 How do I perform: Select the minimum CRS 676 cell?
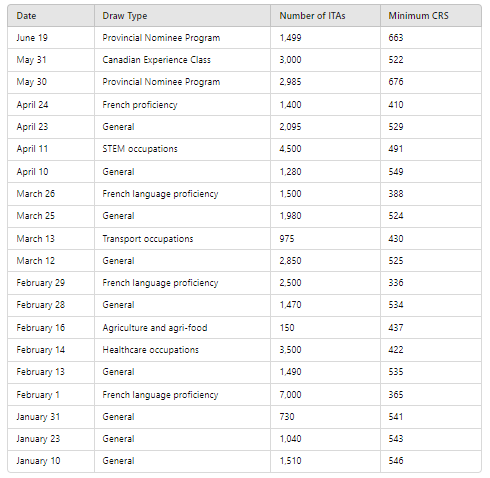pos(431,82)
